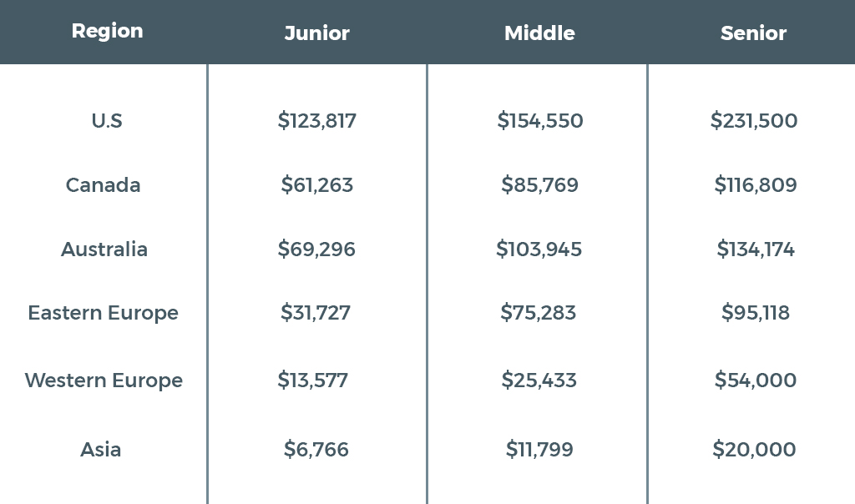Select the U.S region row label

pos(107,120)
